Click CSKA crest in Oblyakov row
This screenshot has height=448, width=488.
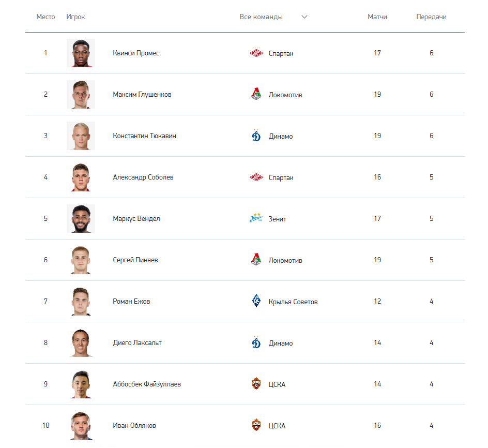[x=256, y=425]
